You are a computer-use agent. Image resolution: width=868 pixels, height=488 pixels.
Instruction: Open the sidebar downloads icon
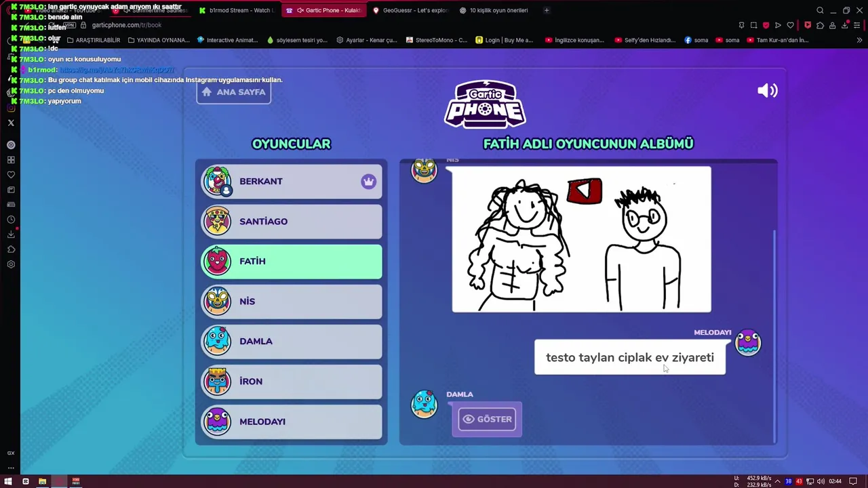coord(11,235)
